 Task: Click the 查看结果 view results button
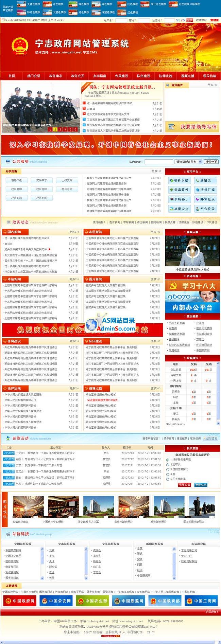click(x=201, y=485)
